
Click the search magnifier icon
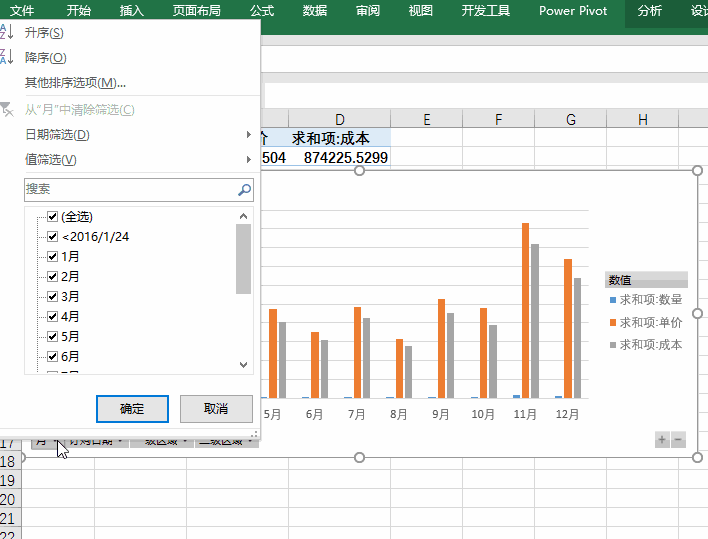pyautogui.click(x=244, y=190)
